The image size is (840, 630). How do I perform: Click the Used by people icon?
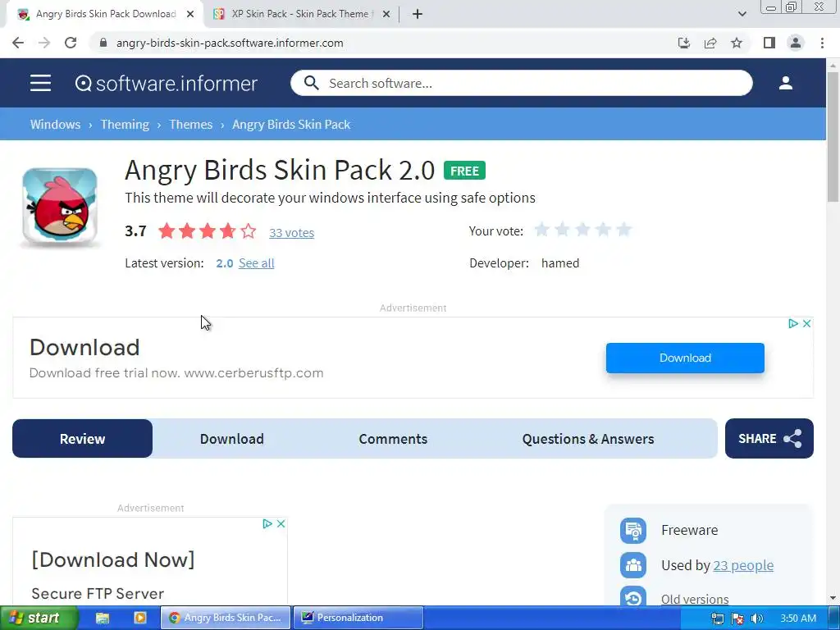coord(633,565)
